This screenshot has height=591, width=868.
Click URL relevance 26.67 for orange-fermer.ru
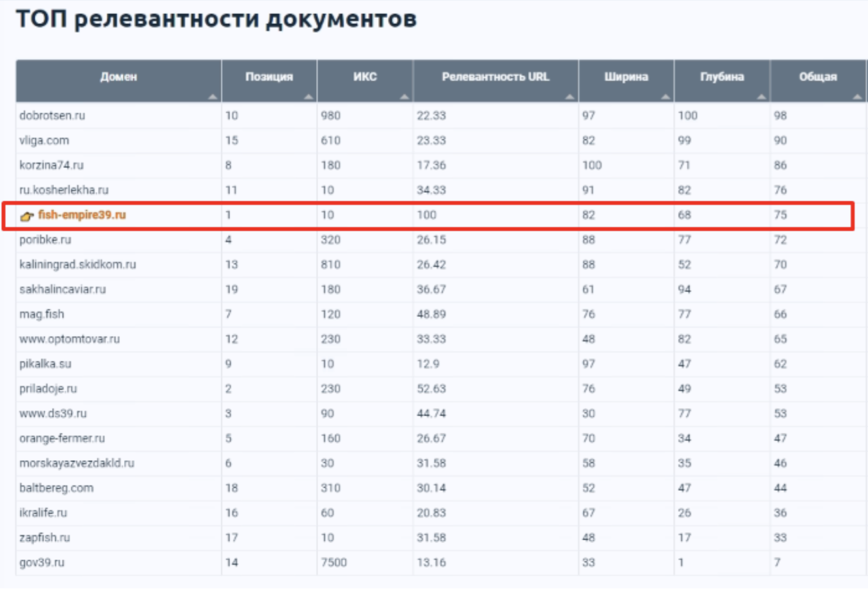[431, 438]
